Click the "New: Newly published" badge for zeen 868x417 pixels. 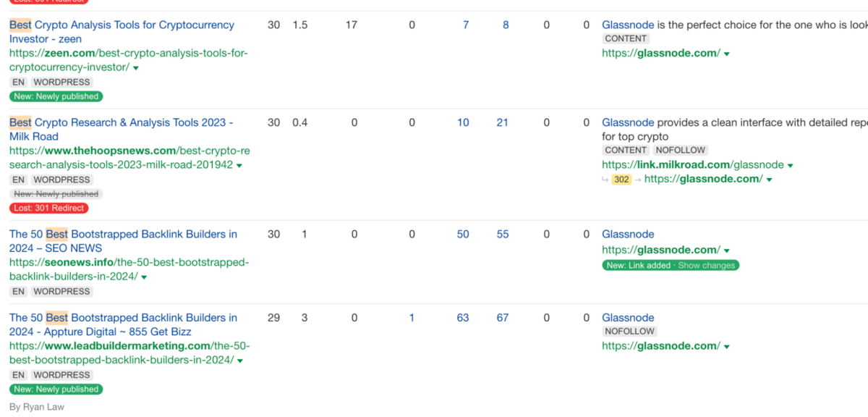pos(56,96)
